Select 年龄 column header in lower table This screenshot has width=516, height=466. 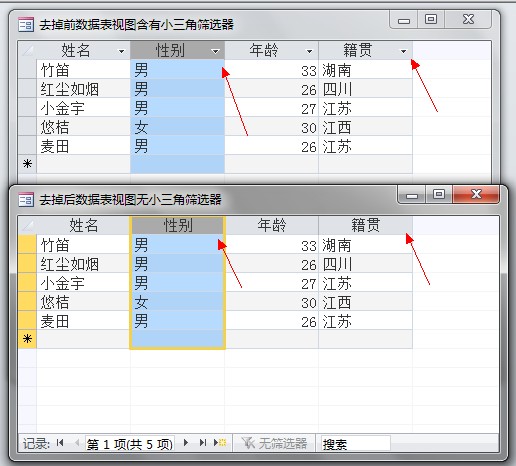[x=272, y=225]
